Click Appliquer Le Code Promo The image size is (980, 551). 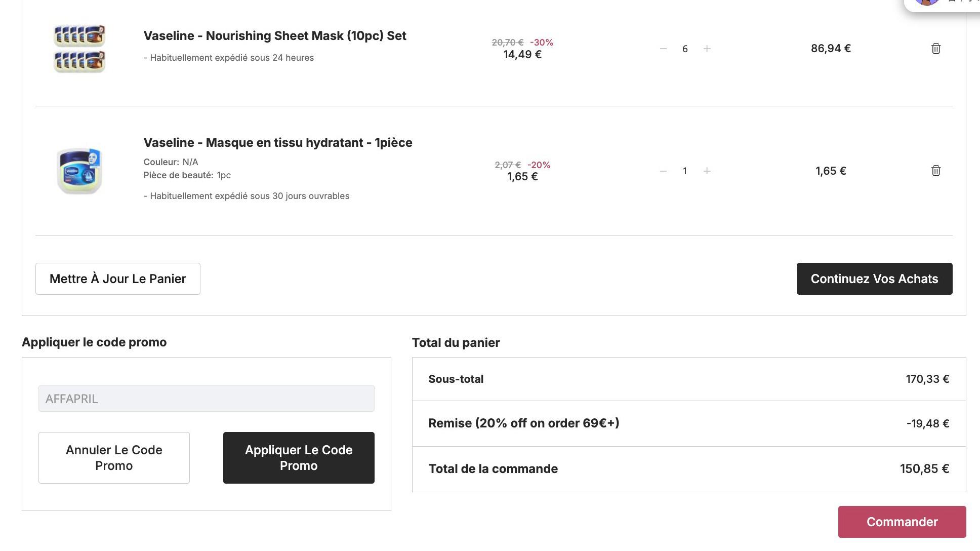tap(299, 458)
